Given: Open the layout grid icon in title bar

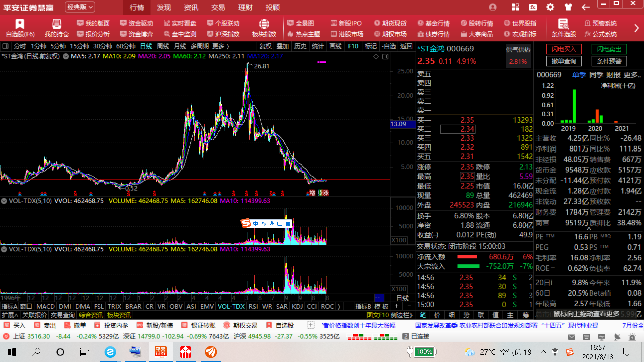Looking at the screenshot, I should coord(515,7).
